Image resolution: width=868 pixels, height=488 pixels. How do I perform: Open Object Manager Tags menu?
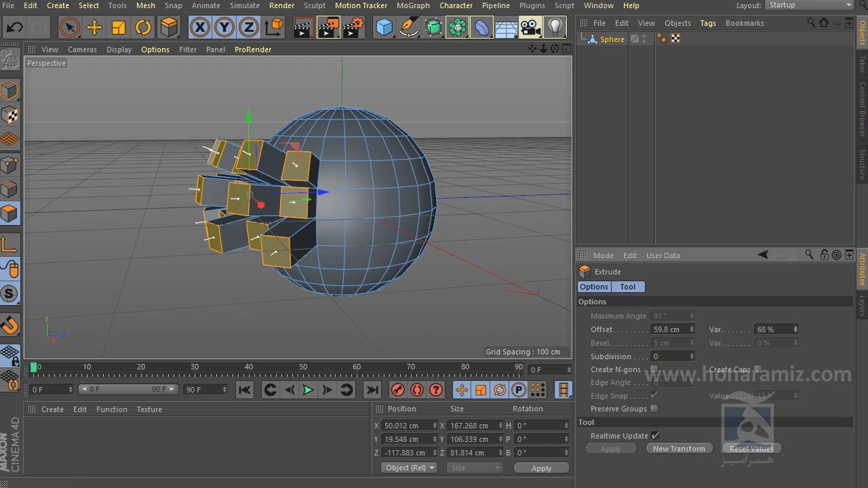click(708, 23)
